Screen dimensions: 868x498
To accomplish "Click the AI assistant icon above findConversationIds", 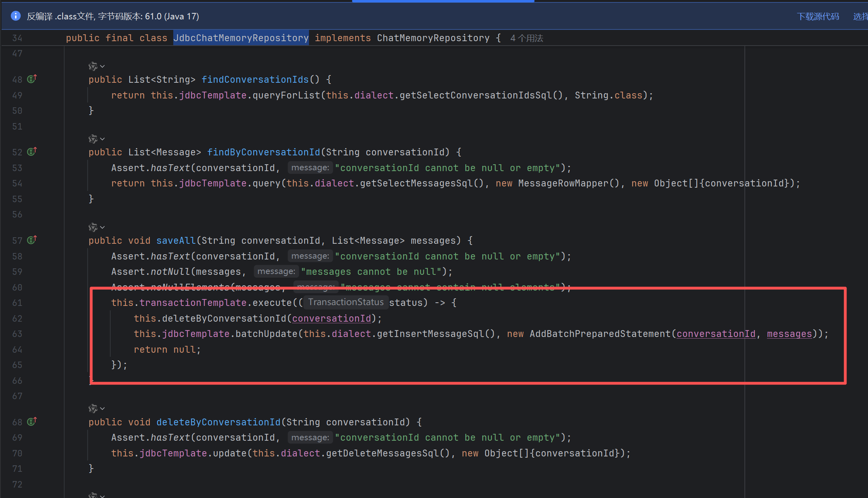I will pos(93,66).
